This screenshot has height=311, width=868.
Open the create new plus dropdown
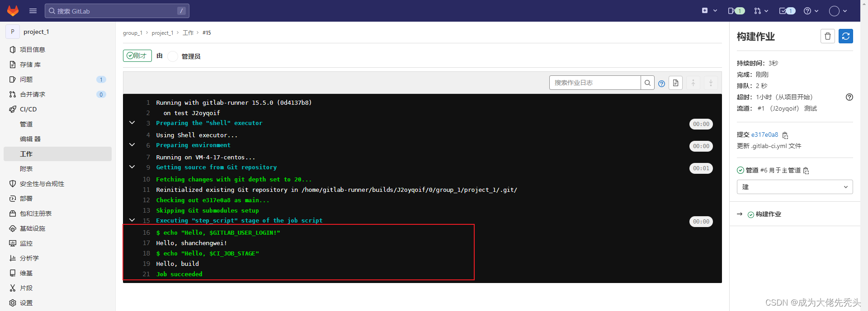(x=709, y=11)
